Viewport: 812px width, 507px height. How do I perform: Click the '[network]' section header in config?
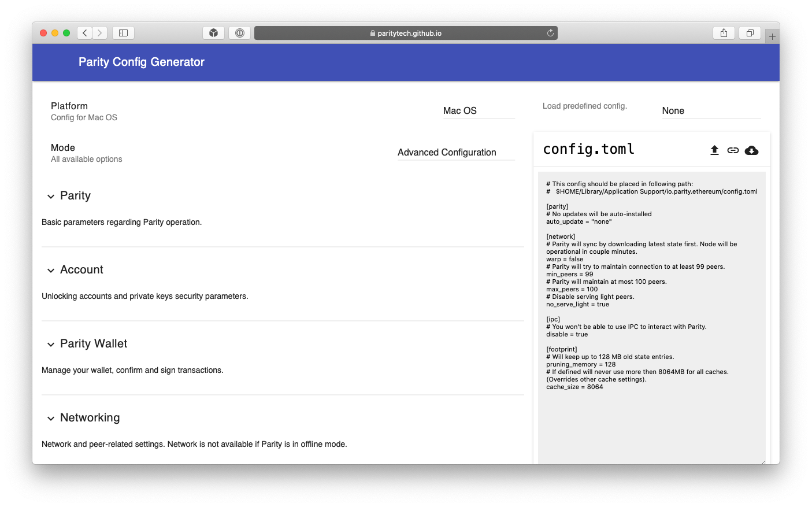coord(561,236)
